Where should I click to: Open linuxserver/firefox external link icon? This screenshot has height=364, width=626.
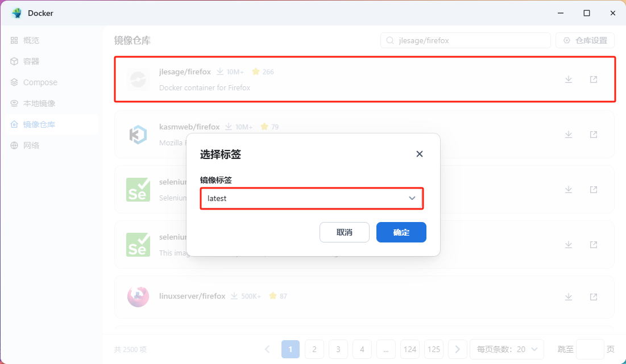click(594, 296)
